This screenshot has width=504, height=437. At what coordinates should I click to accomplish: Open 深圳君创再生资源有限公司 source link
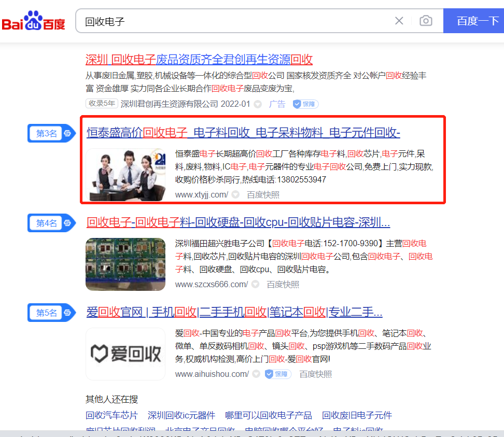(x=169, y=104)
